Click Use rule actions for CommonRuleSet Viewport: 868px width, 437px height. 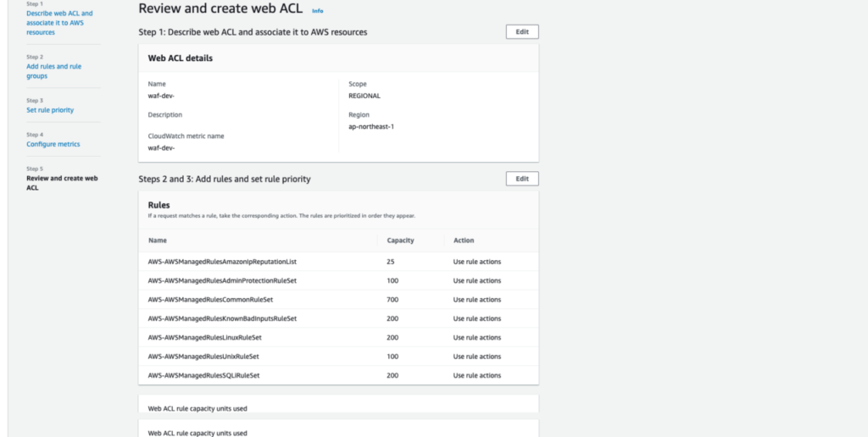click(x=477, y=299)
